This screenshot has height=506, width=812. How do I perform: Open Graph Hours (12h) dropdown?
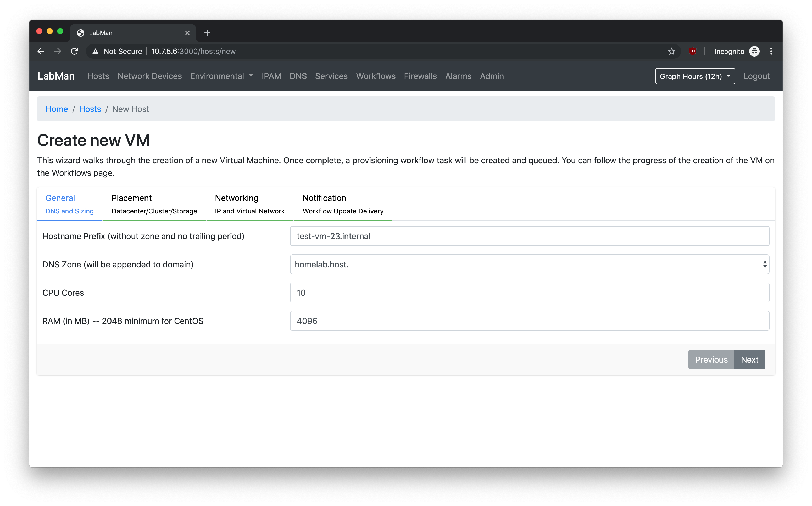pos(695,76)
